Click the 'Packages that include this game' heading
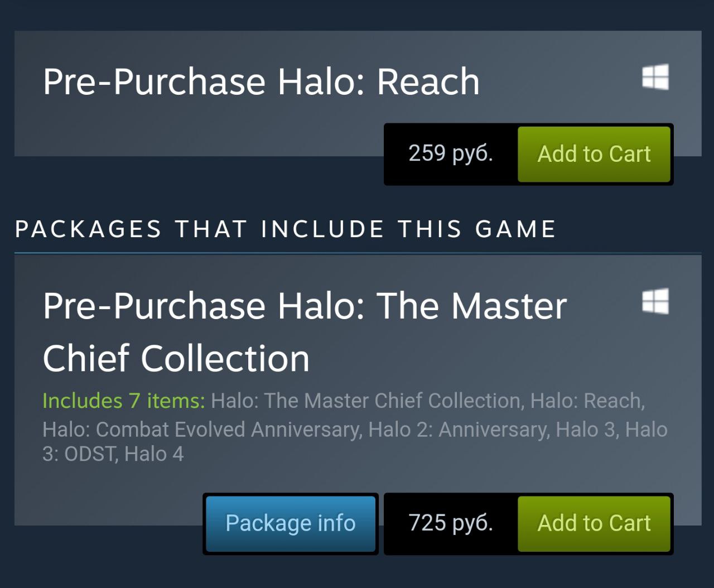The width and height of the screenshot is (714, 588). (x=285, y=229)
